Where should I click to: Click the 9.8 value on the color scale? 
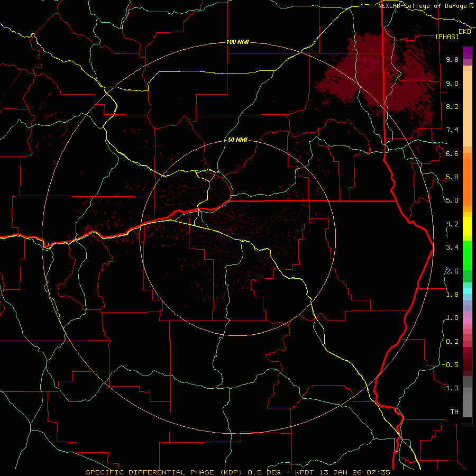click(x=452, y=59)
